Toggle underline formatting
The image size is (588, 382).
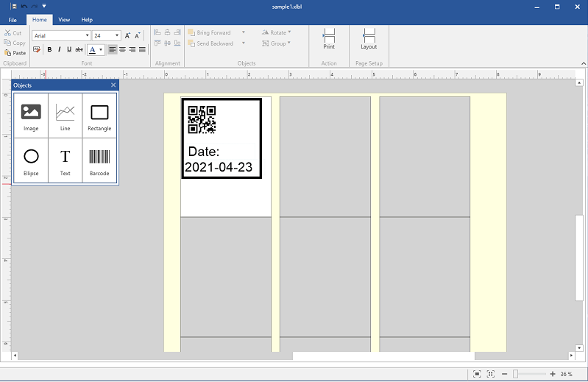[69, 50]
